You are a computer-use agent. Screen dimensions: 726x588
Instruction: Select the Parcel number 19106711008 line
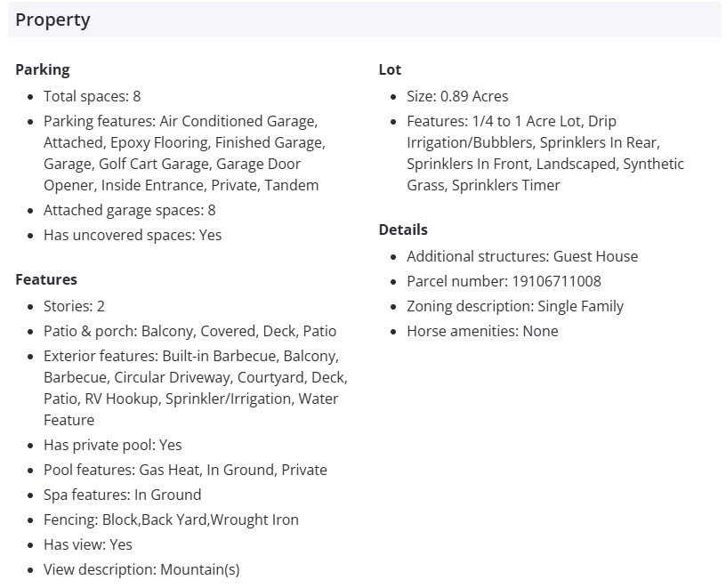[504, 281]
